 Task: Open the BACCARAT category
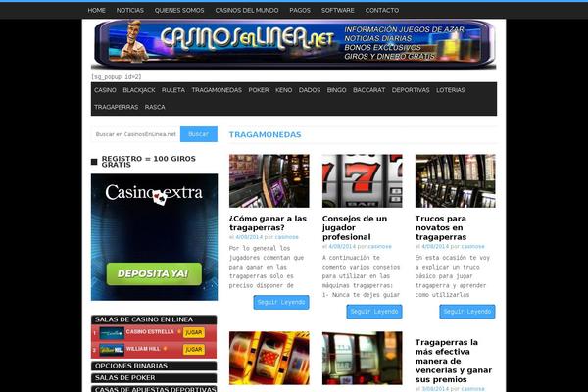(369, 90)
